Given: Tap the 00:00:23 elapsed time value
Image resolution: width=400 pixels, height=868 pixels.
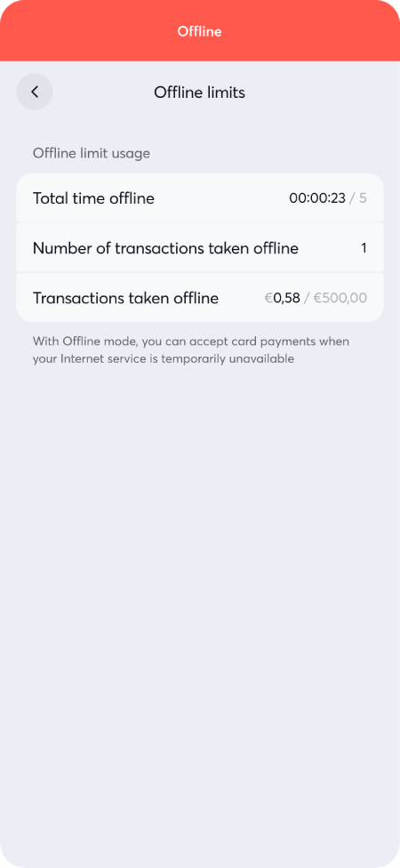Looking at the screenshot, I should point(317,198).
